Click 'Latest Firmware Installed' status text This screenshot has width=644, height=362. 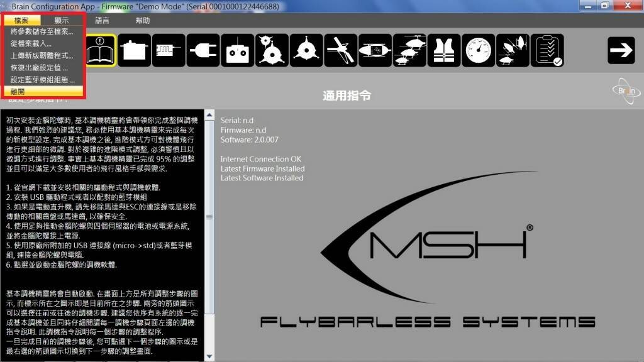click(x=262, y=168)
